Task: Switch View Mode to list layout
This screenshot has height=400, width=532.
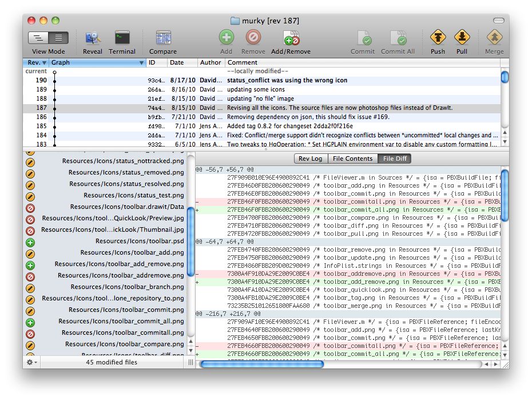Action: tap(57, 36)
